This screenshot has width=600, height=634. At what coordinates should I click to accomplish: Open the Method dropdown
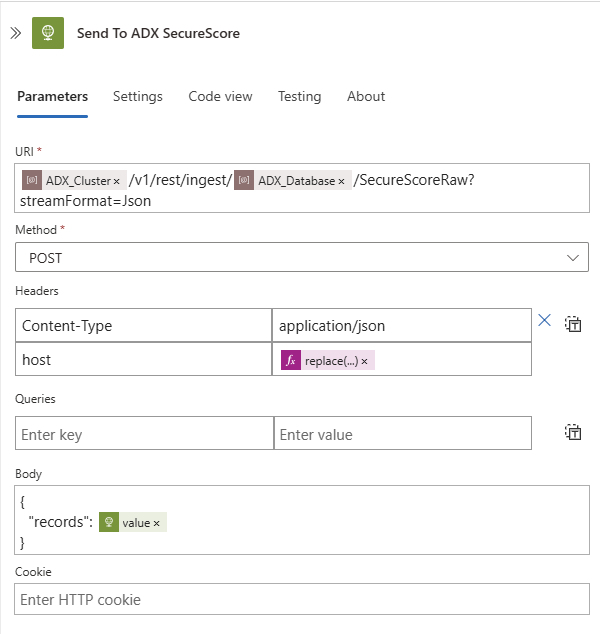(302, 257)
